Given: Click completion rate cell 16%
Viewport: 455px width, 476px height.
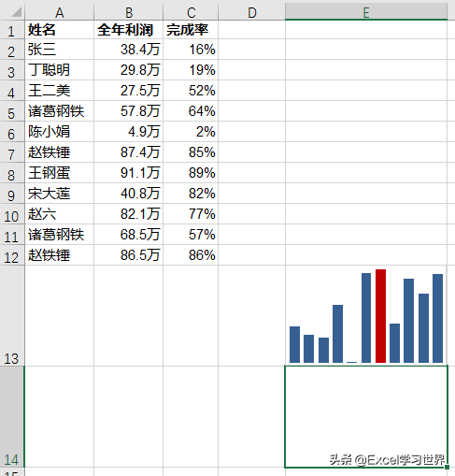Looking at the screenshot, I should [191, 50].
